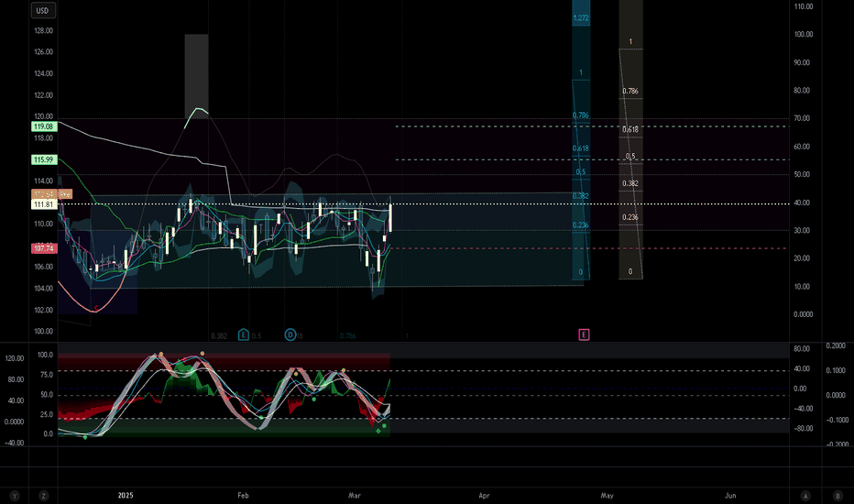Click the A auto-scale badge

coord(805,495)
